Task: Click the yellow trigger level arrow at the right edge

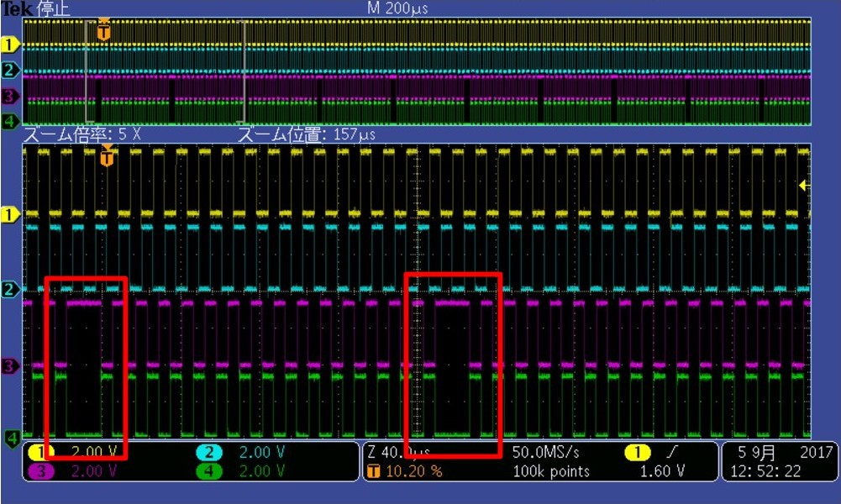Action: click(803, 186)
